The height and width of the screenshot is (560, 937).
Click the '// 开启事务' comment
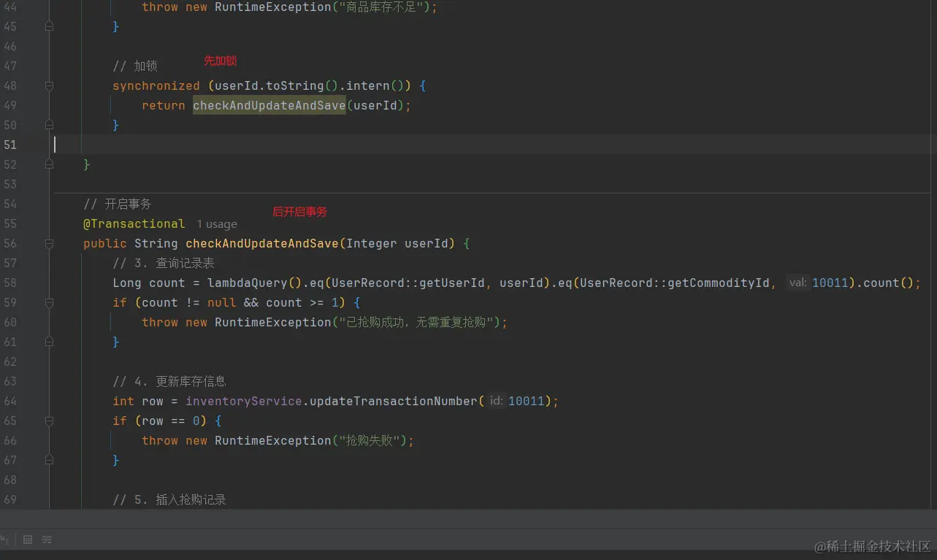point(118,204)
